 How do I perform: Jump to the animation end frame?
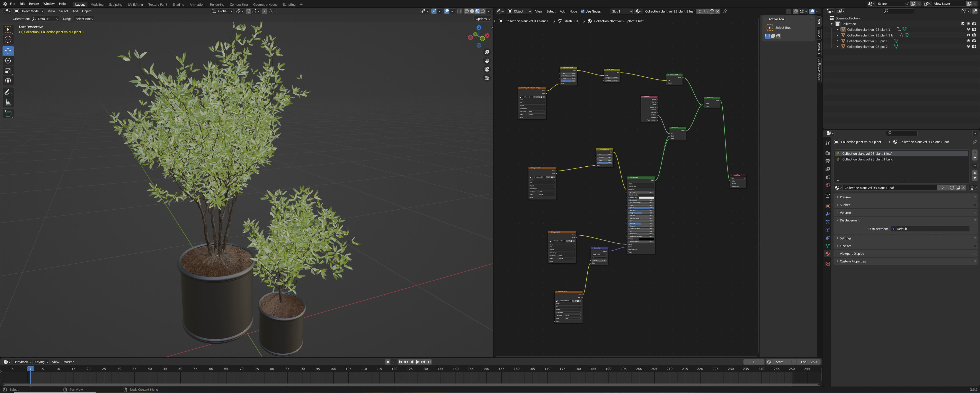tap(429, 362)
